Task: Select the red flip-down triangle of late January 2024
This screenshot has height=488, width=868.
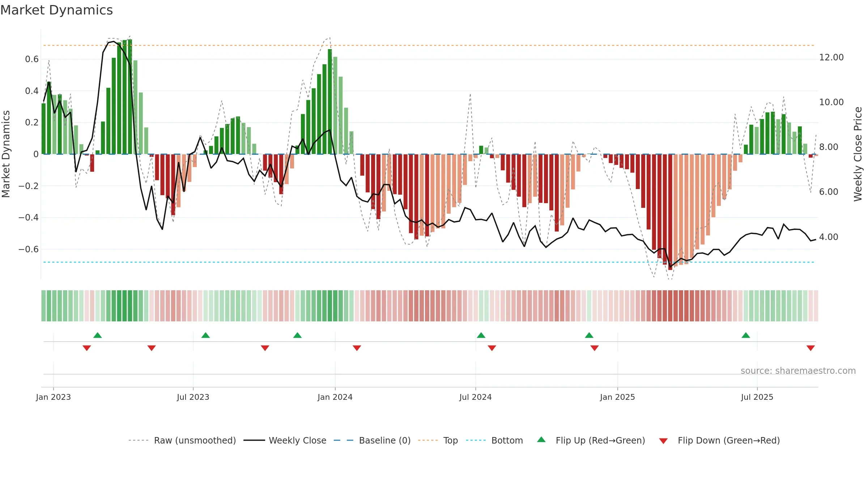Action: [x=357, y=348]
